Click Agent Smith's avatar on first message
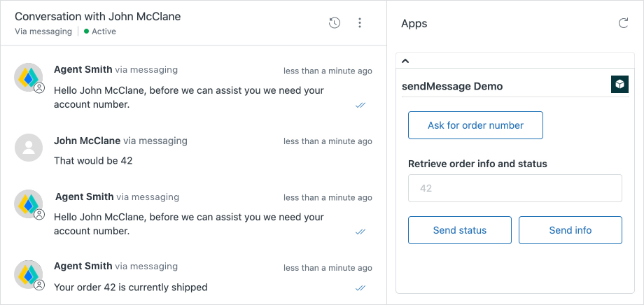Image resolution: width=644 pixels, height=305 pixels. [29, 78]
